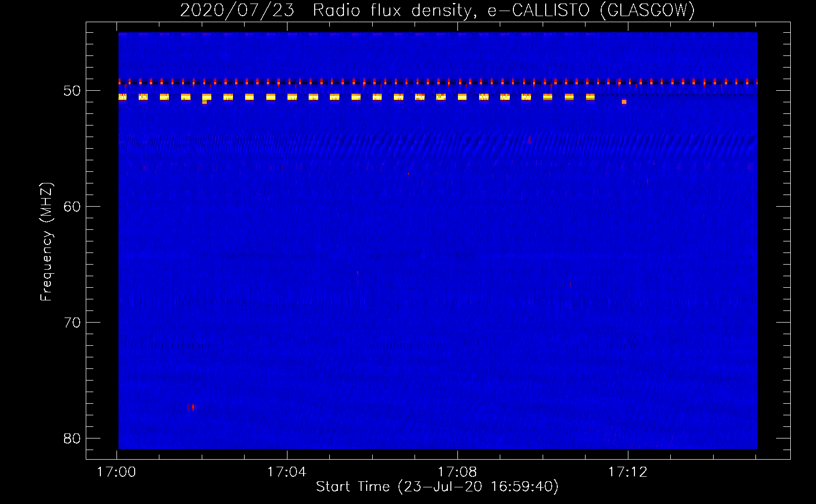Click the 80 frequency tick label
The height and width of the screenshot is (504, 816).
tap(72, 438)
